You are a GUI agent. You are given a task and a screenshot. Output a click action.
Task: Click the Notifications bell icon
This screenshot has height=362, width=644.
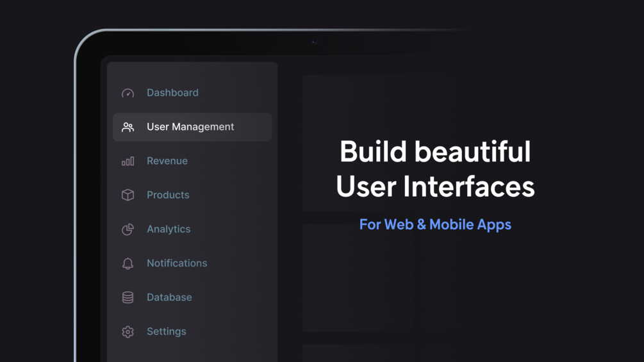(x=128, y=263)
